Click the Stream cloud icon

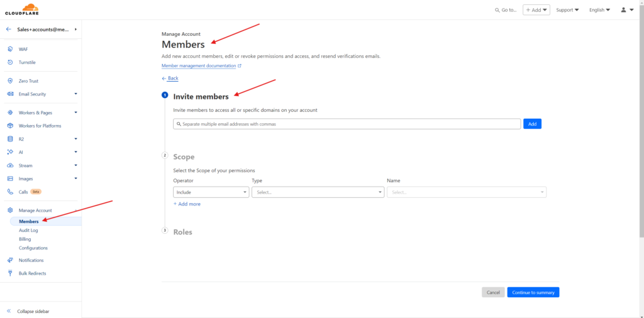(10, 165)
